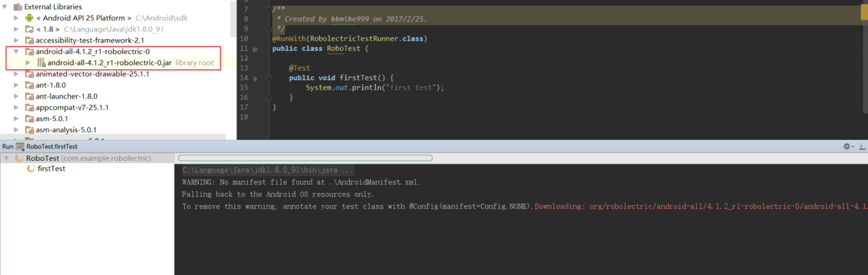Screen dimensions: 868x275
Task: Click the android-all jar file icon
Action: pos(41,63)
